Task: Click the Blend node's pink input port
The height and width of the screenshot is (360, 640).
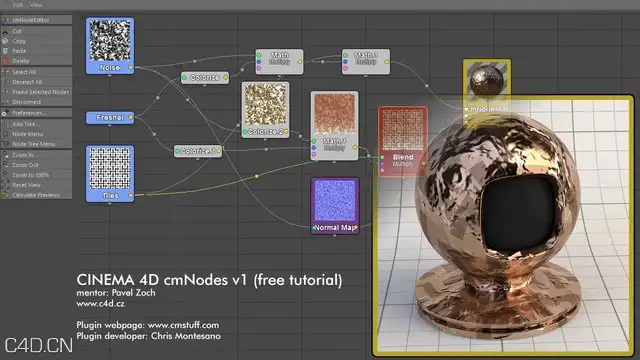Action: (382, 170)
